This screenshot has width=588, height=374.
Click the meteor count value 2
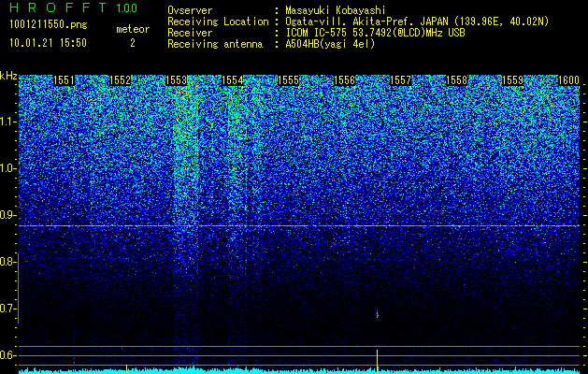[x=133, y=43]
